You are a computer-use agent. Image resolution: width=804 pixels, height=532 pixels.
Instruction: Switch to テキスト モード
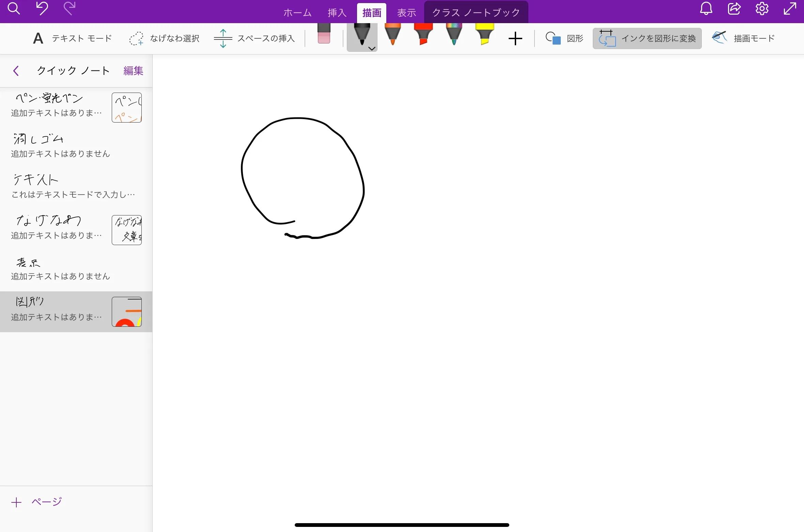pyautogui.click(x=72, y=38)
